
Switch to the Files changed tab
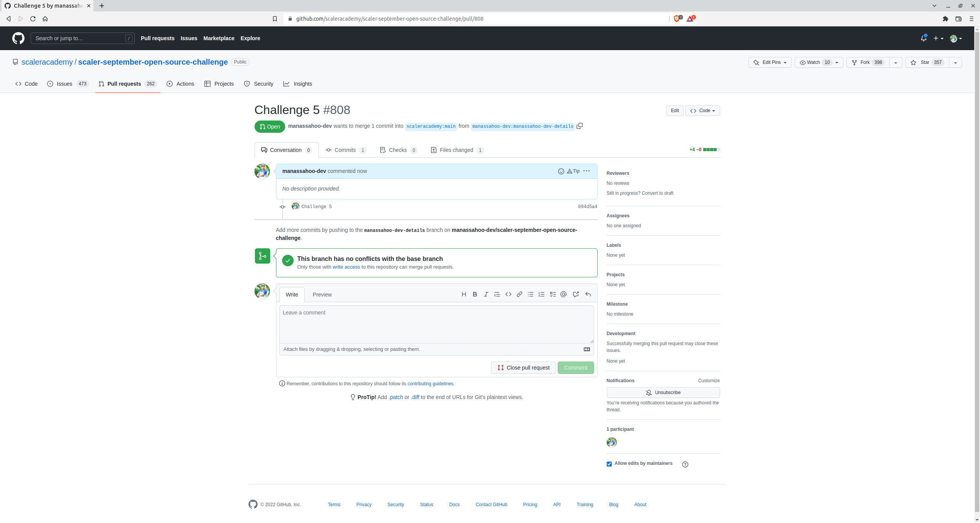[457, 150]
